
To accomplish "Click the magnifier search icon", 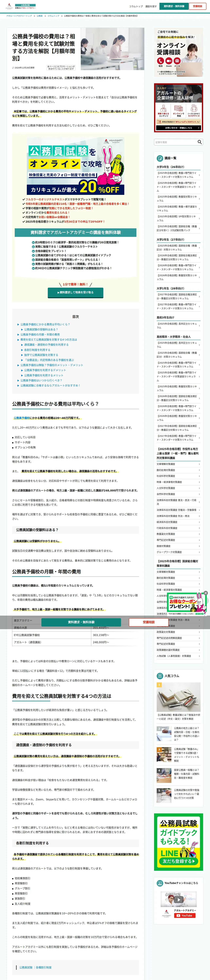I will tap(199, 142).
